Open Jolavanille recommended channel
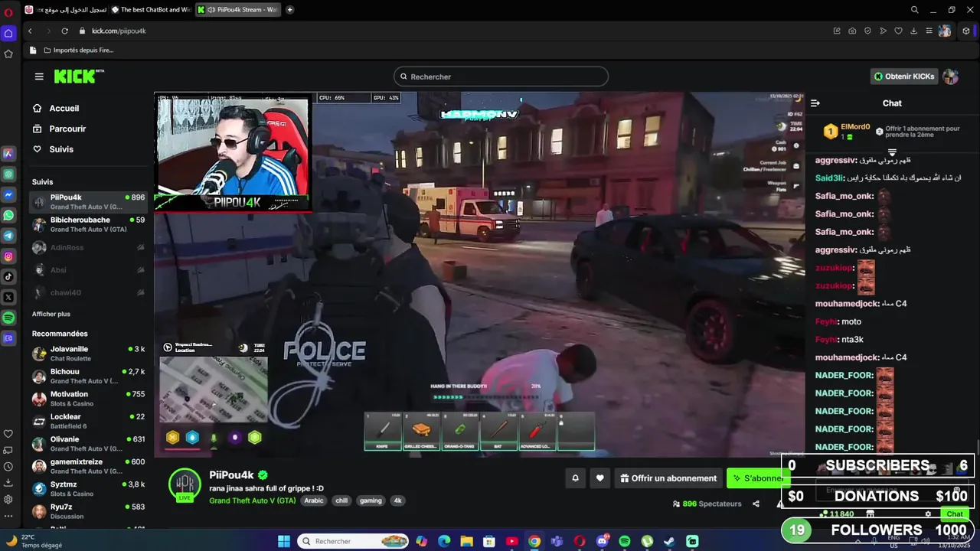Screen dimensions: 980x551 [88, 354]
